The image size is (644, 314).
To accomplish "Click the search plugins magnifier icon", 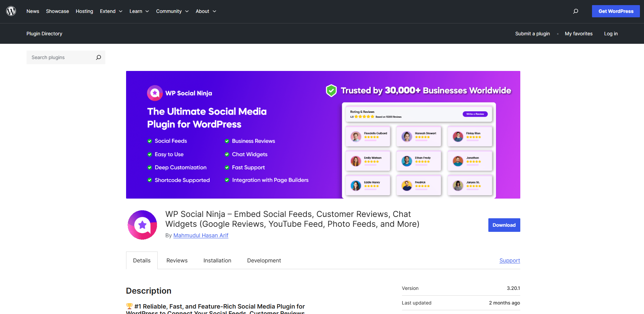I will pyautogui.click(x=99, y=57).
